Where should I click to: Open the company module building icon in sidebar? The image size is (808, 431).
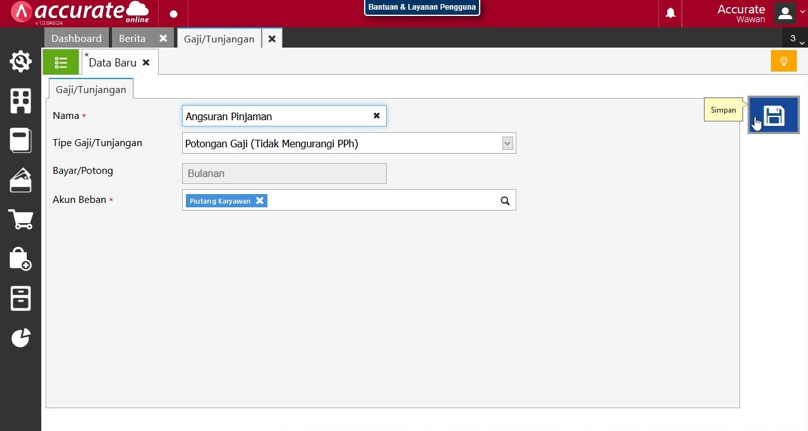pos(21,101)
